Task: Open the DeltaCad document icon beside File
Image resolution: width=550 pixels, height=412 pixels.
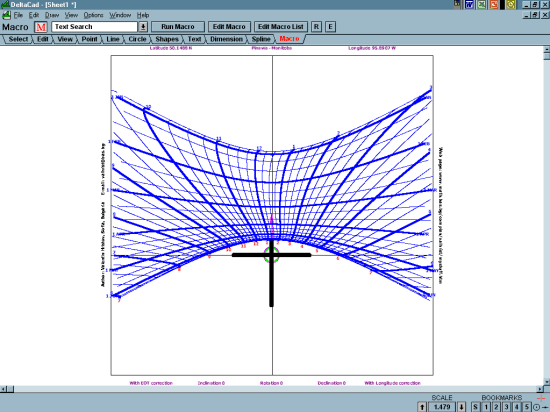Action: point(6,15)
